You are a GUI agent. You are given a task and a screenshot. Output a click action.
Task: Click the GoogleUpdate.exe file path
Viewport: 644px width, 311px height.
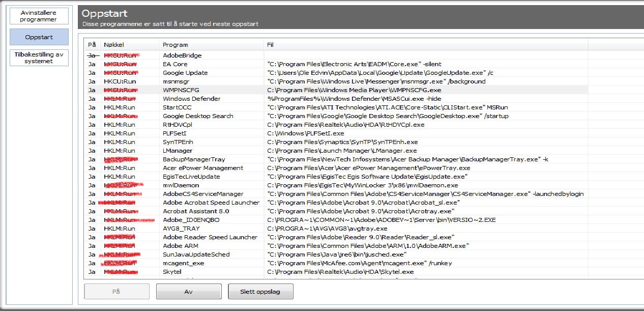click(380, 73)
